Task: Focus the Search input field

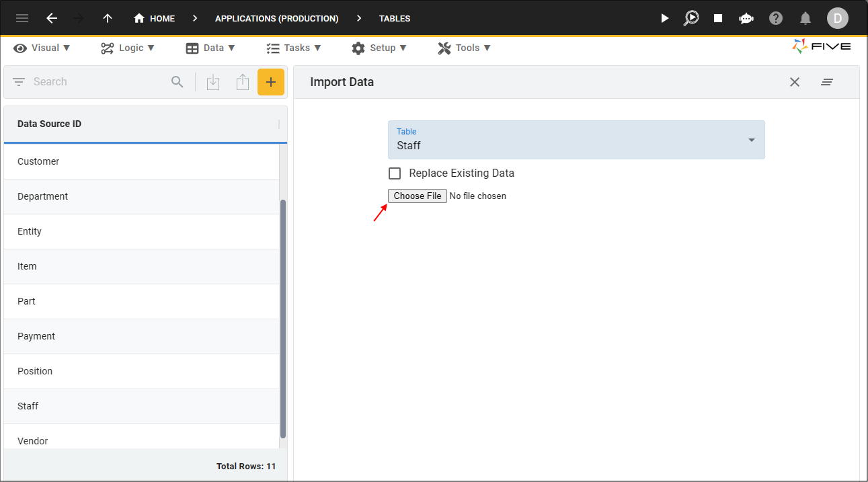Action: tap(97, 81)
